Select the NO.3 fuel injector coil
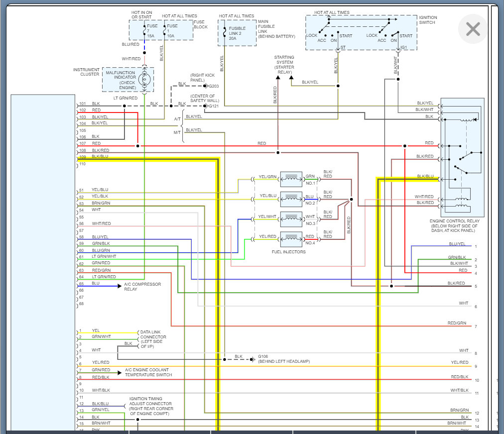 click(x=291, y=219)
